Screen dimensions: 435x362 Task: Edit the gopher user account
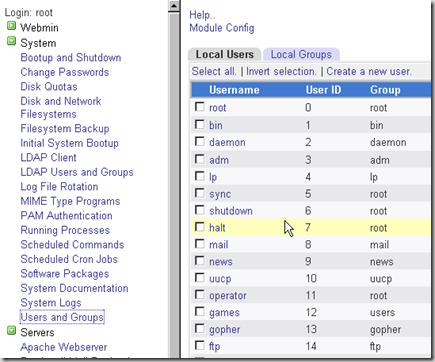(x=224, y=330)
